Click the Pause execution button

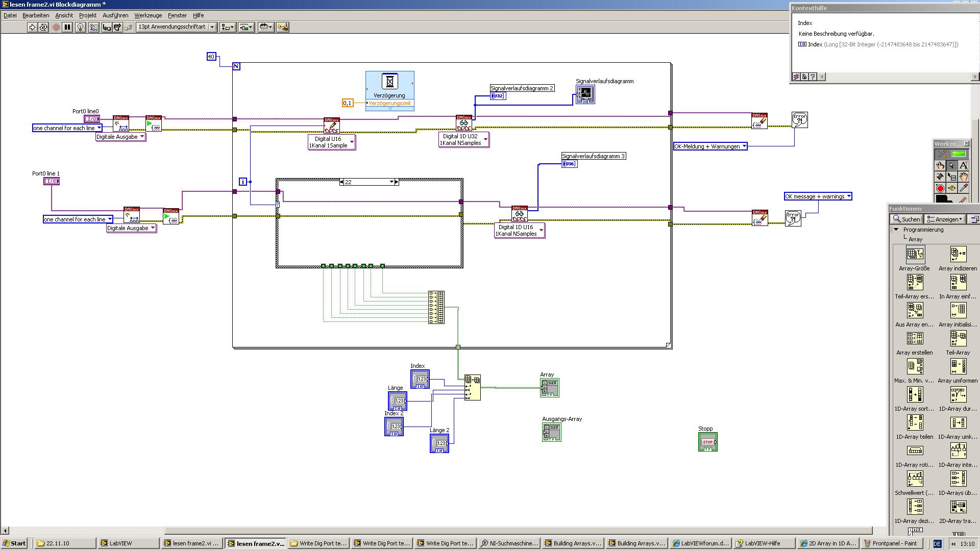tap(67, 27)
